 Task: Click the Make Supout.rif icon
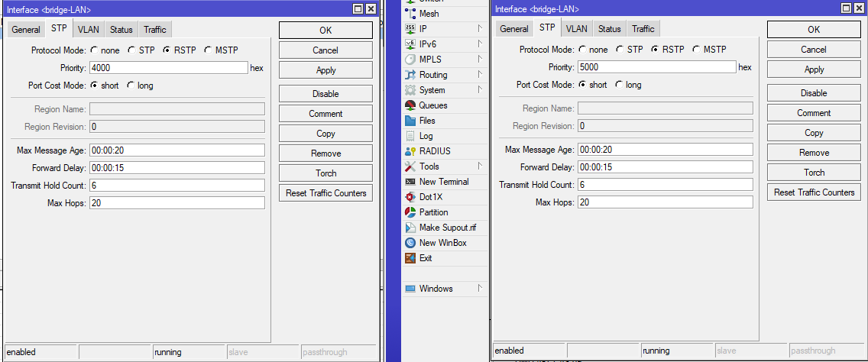[x=410, y=228]
